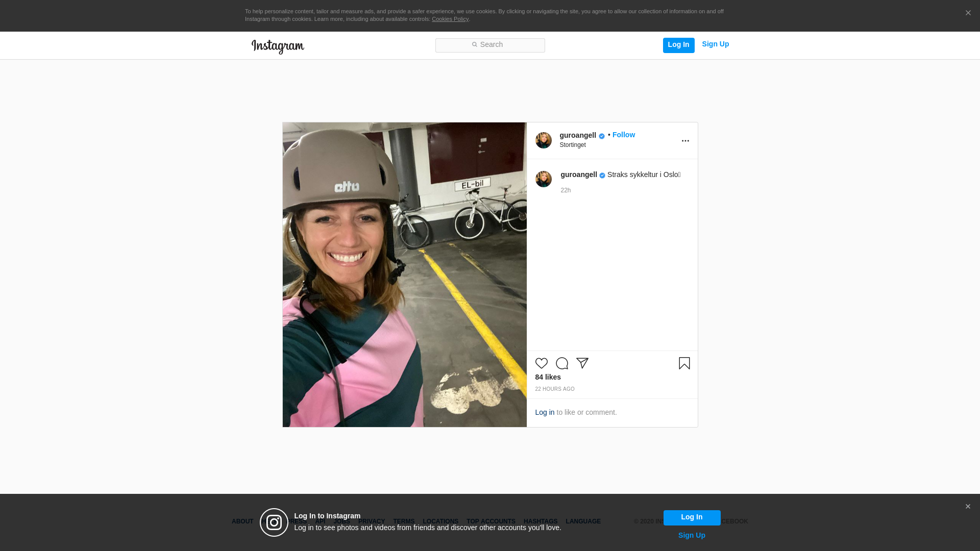Click the comment speech bubble icon

(562, 363)
